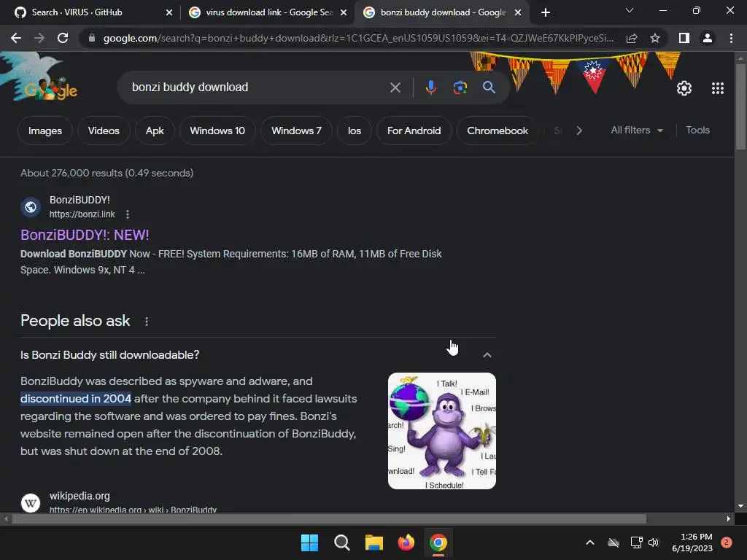The height and width of the screenshot is (560, 747).
Task: Open volume control in system tray
Action: pos(654,542)
